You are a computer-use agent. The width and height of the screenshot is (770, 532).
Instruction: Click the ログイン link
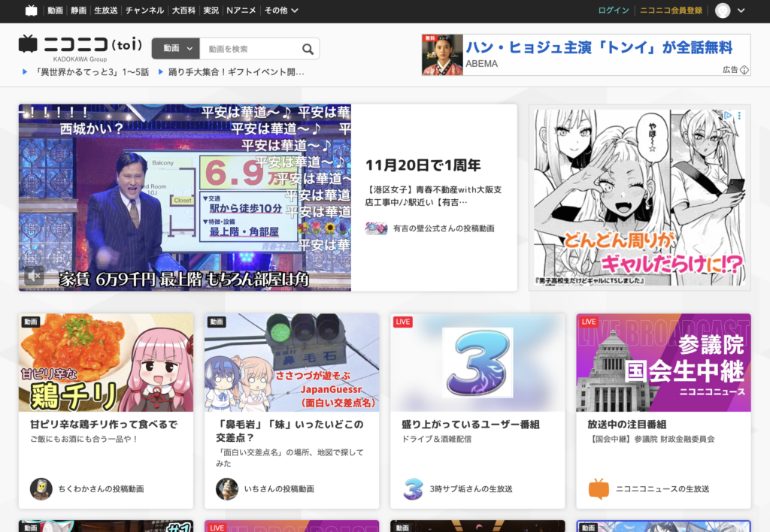pyautogui.click(x=614, y=11)
